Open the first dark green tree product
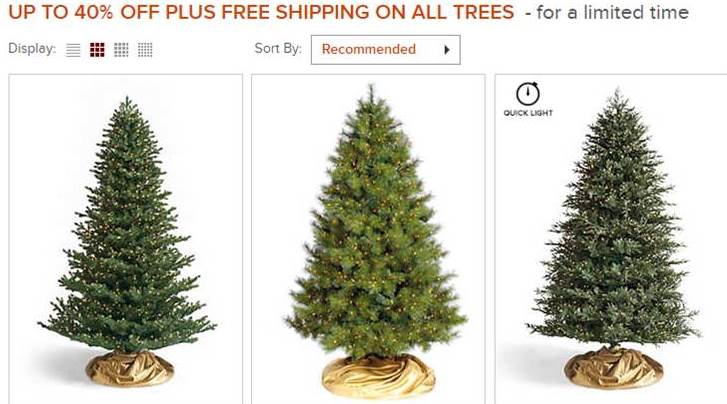The height and width of the screenshot is (404, 727). [127, 241]
